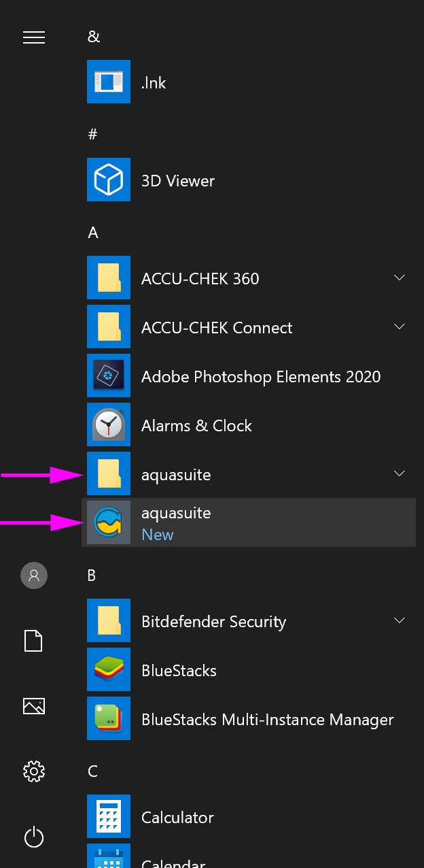Viewport: 424px width, 868px height.
Task: Launch BlueStacks Multi-Instance Manager icon
Action: click(109, 719)
